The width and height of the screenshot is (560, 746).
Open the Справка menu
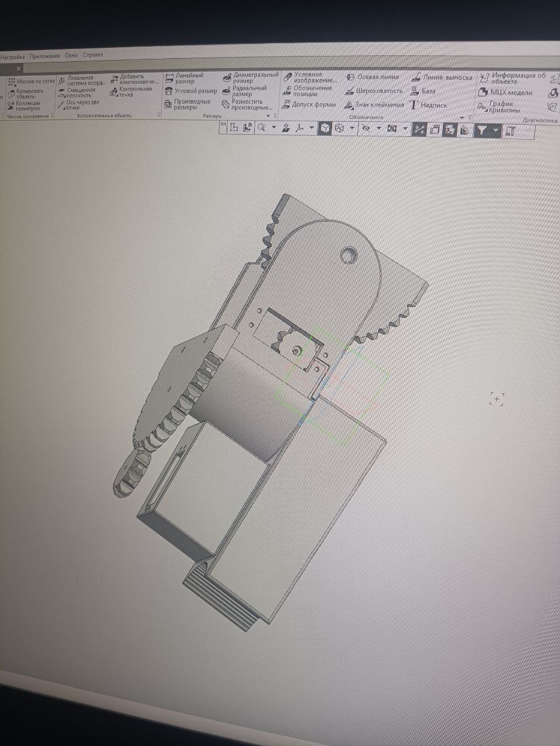point(93,55)
